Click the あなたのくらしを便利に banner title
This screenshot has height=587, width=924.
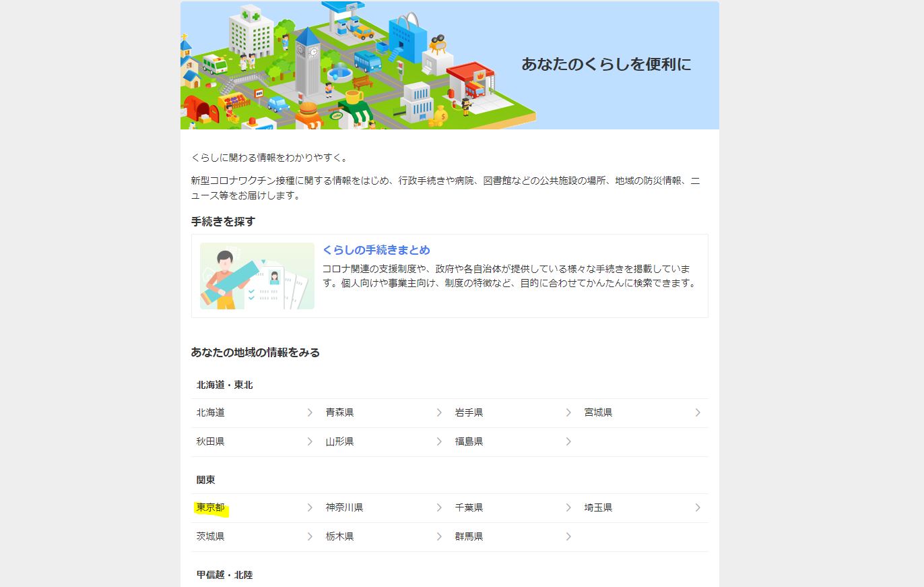pos(606,65)
